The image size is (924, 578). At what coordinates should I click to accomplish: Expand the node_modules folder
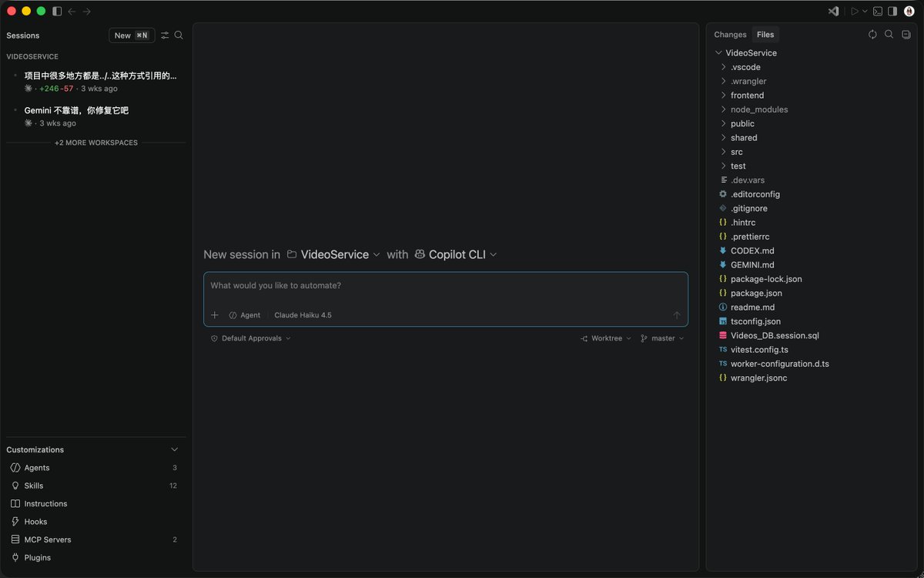[812, 109]
